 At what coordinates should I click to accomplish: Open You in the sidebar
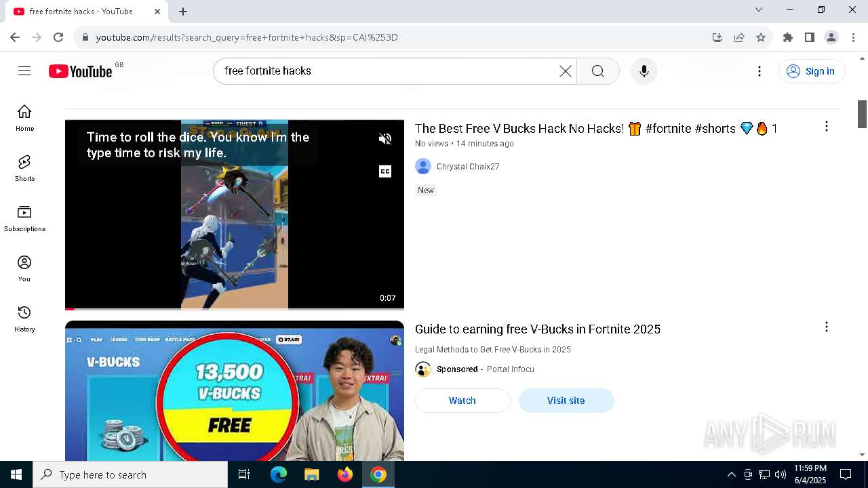24,268
